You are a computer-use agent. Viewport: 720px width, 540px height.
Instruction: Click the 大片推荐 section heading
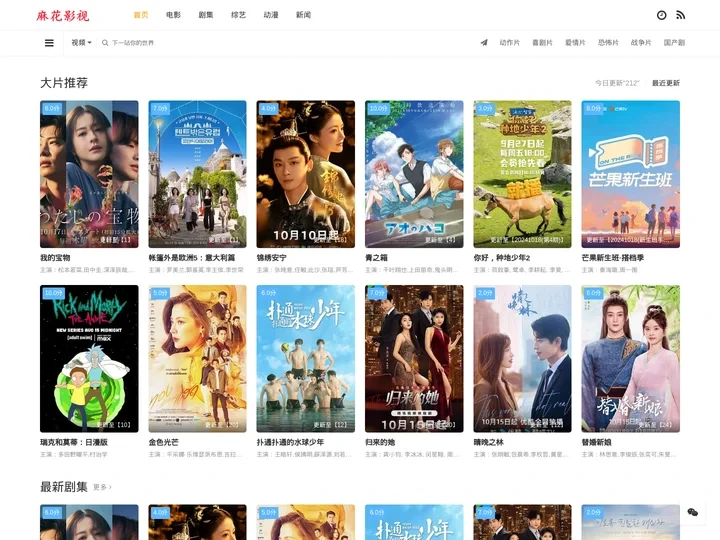(x=64, y=83)
